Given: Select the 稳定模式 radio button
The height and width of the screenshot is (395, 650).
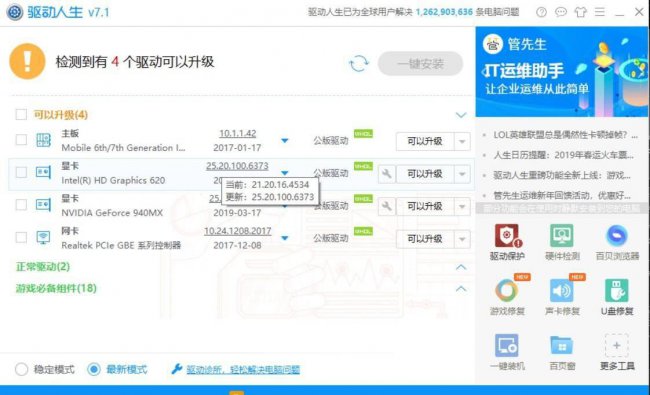Looking at the screenshot, I should click(22, 369).
